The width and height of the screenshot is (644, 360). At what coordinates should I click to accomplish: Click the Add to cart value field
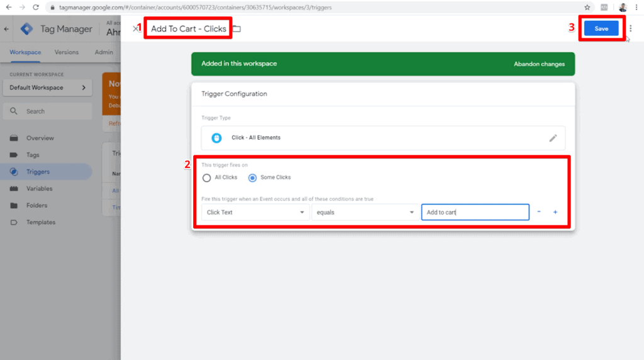point(475,212)
